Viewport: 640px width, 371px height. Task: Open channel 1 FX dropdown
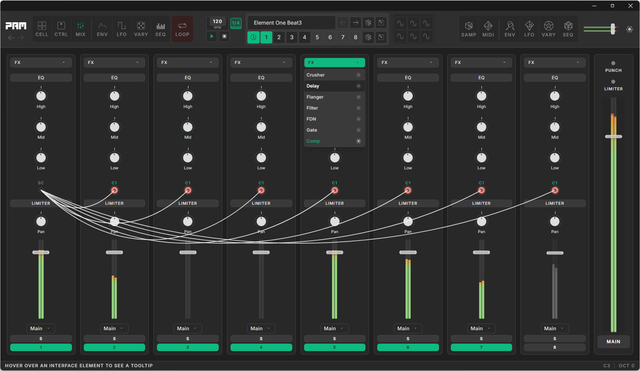41,62
